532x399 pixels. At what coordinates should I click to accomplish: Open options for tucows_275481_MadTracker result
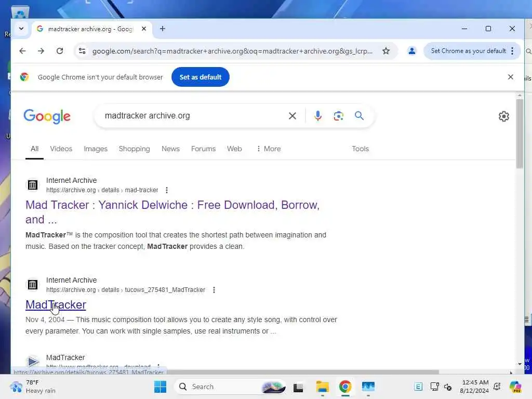214,290
